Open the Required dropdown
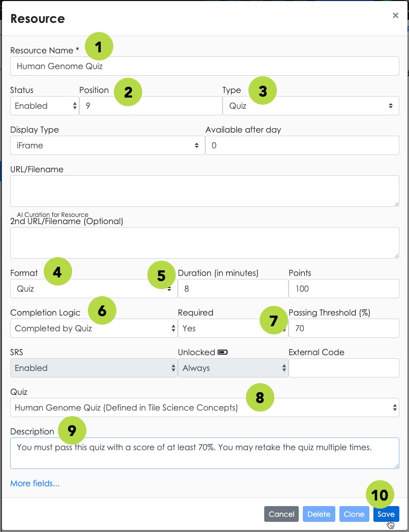Image resolution: width=409 pixels, height=532 pixels. coord(233,328)
